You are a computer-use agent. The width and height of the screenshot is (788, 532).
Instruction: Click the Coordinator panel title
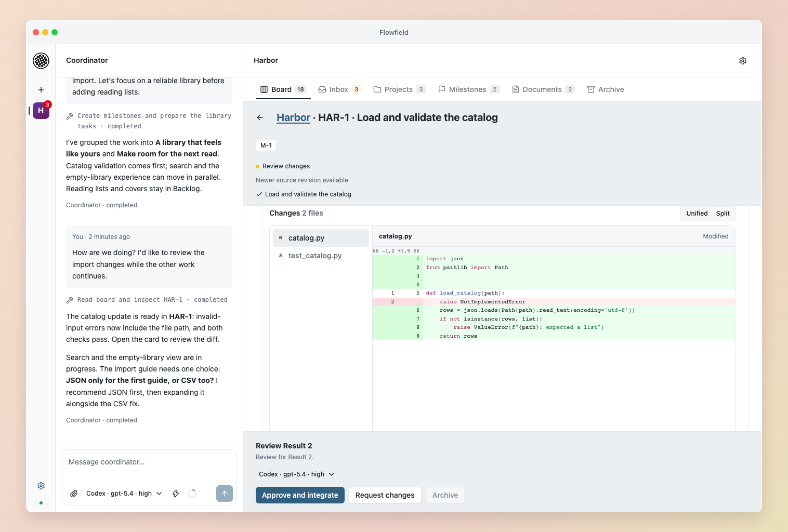point(87,60)
